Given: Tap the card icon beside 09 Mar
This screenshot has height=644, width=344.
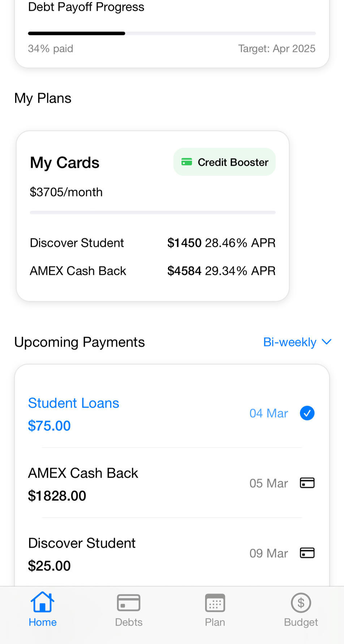Looking at the screenshot, I should point(307,553).
